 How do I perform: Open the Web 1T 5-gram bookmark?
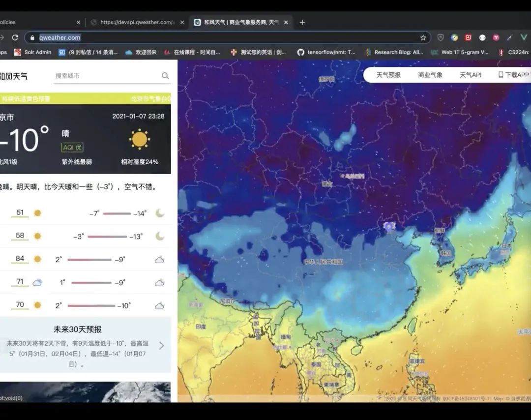pyautogui.click(x=460, y=52)
